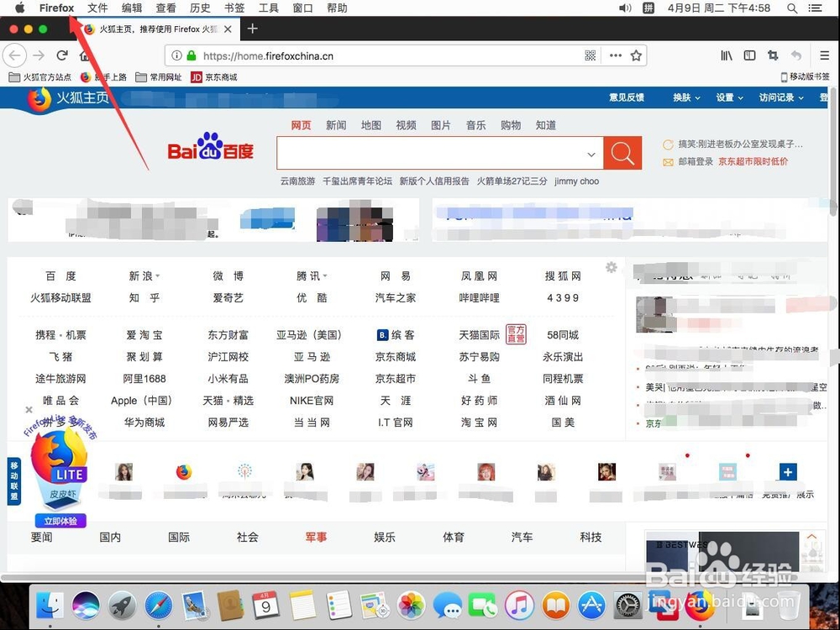Open the 京东超市限时低价 promo link
Viewport: 840px width, 630px height.
(753, 162)
